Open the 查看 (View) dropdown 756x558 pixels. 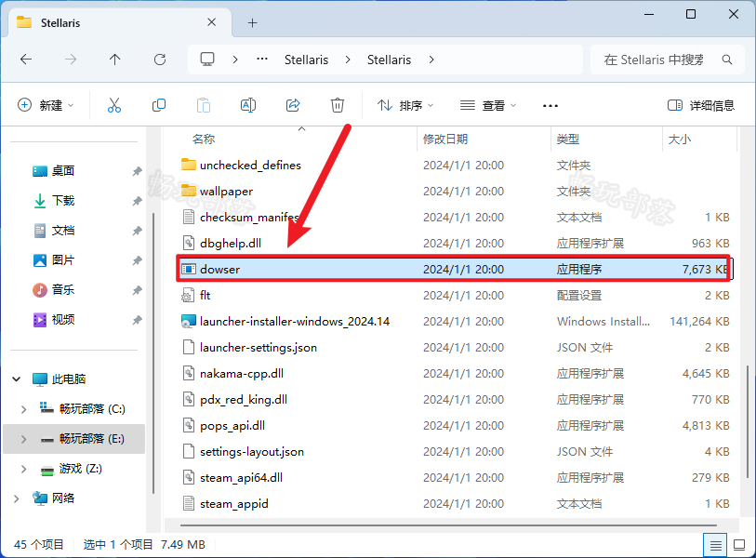[488, 105]
